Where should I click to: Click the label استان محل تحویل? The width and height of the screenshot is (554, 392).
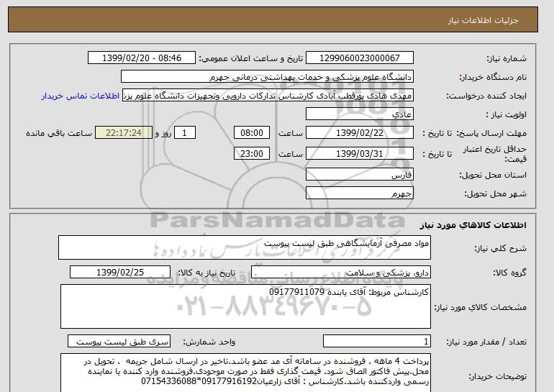[x=493, y=176]
